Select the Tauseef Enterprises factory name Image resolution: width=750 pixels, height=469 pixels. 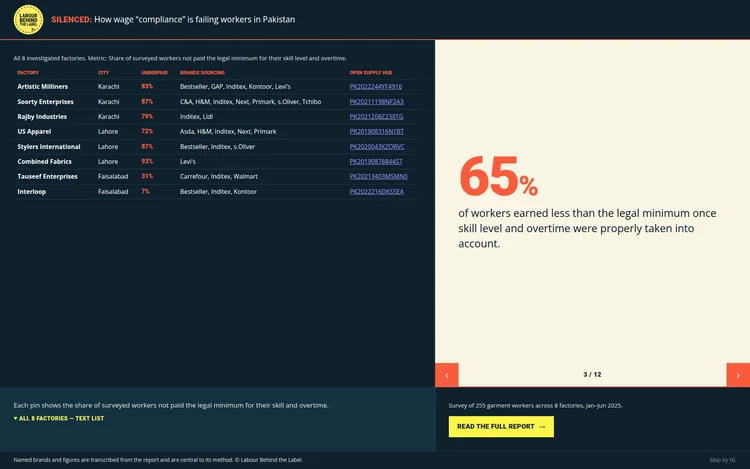[x=47, y=176]
